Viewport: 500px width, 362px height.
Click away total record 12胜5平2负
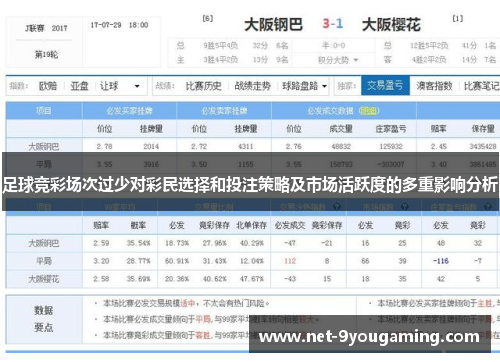coord(429,46)
